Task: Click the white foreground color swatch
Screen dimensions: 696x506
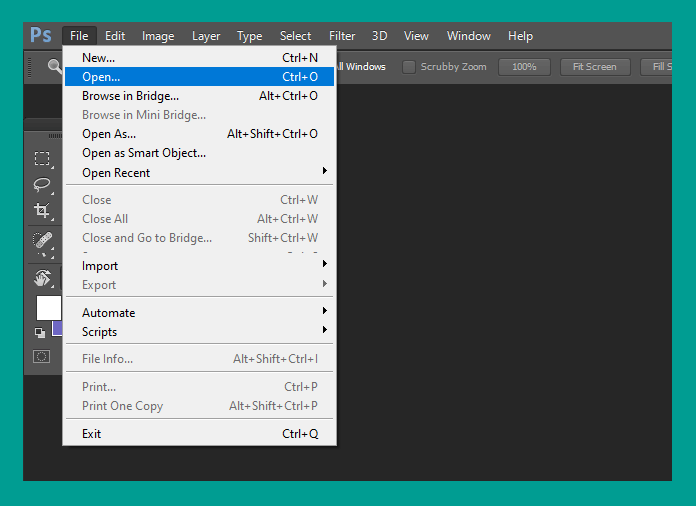Action: [49, 308]
